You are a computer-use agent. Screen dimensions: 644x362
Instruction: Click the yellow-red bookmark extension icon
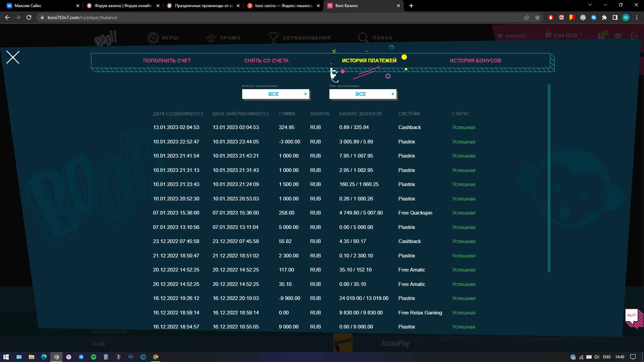tap(572, 17)
